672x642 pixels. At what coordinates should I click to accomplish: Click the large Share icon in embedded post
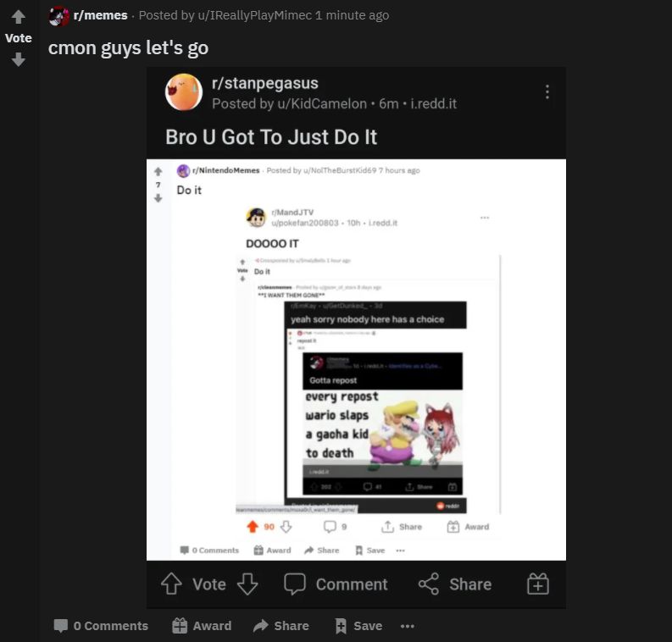pyautogui.click(x=429, y=584)
